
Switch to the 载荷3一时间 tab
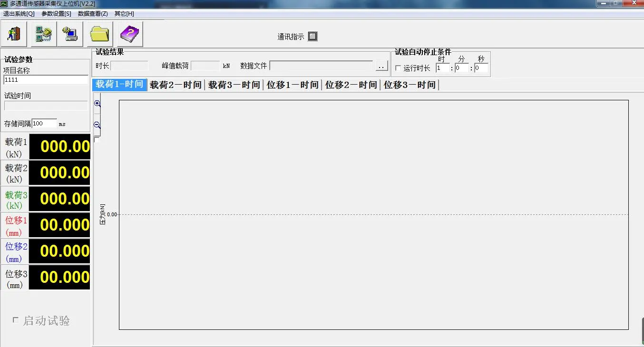[x=234, y=85]
